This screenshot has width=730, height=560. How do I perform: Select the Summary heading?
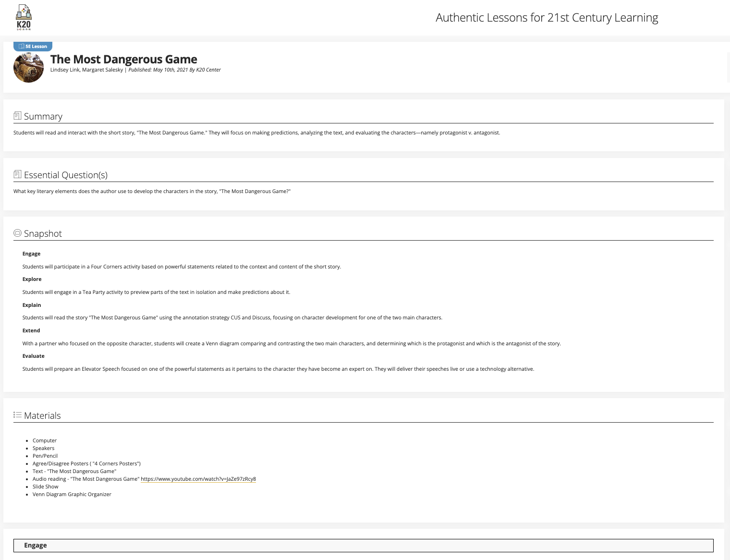point(43,116)
